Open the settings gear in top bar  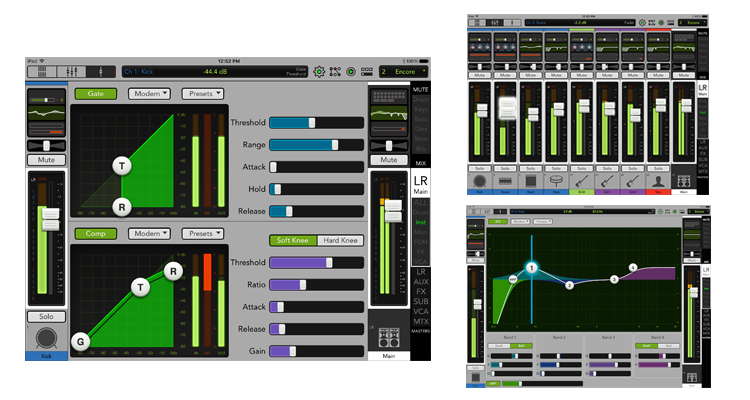(x=320, y=72)
